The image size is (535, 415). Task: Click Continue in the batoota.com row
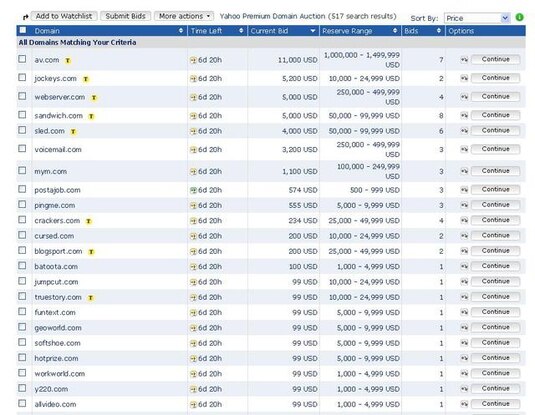tap(495, 266)
